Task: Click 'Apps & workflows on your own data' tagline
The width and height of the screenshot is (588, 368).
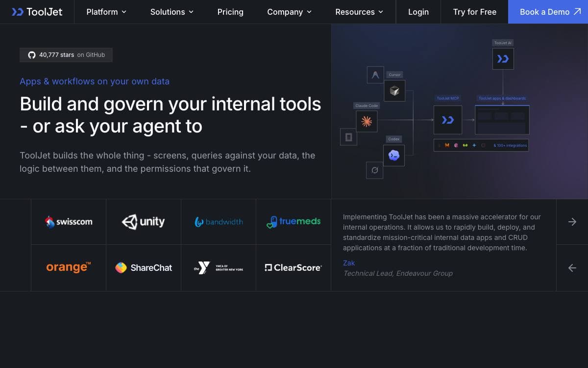Action: pyautogui.click(x=95, y=81)
